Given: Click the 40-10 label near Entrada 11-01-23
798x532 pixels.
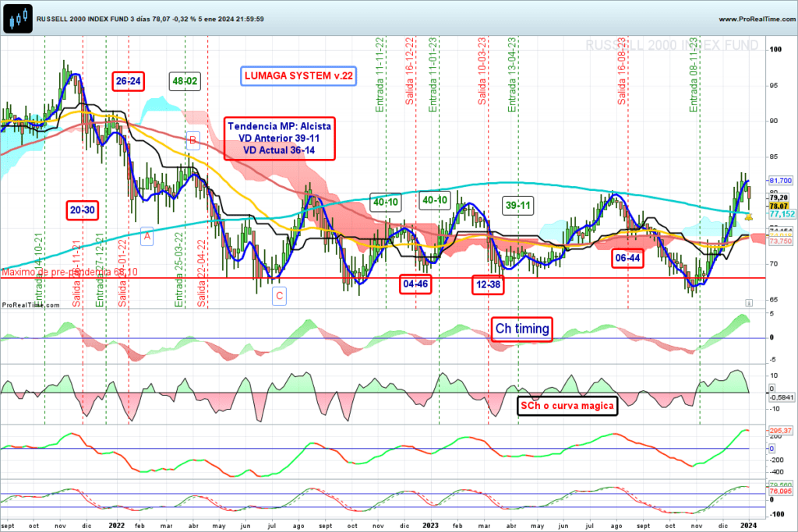Looking at the screenshot, I should [435, 200].
